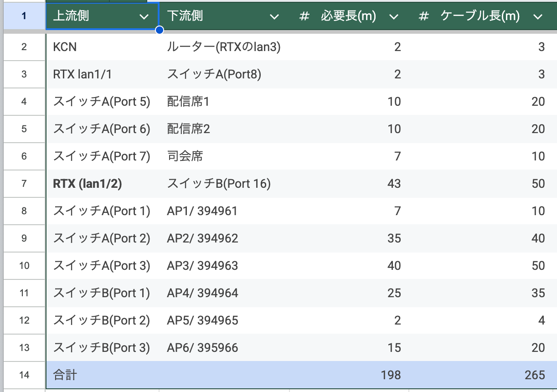
Task: Click the # number-type icon beside 必要長(m)
Action: pyautogui.click(x=304, y=17)
